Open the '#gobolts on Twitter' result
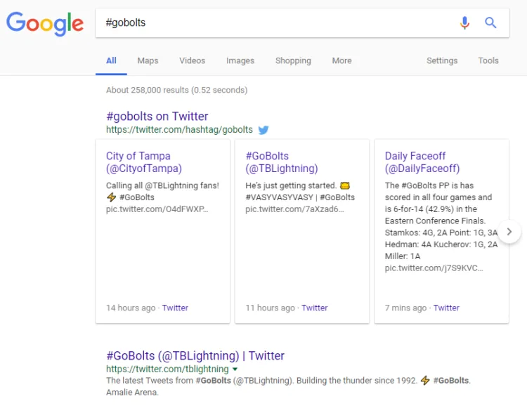Screen dimensions: 527x420 pos(157,117)
